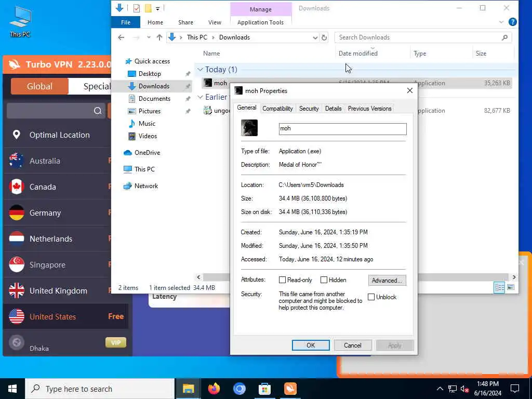The width and height of the screenshot is (532, 399).
Task: Click the Explorer help question mark icon
Action: (x=513, y=22)
